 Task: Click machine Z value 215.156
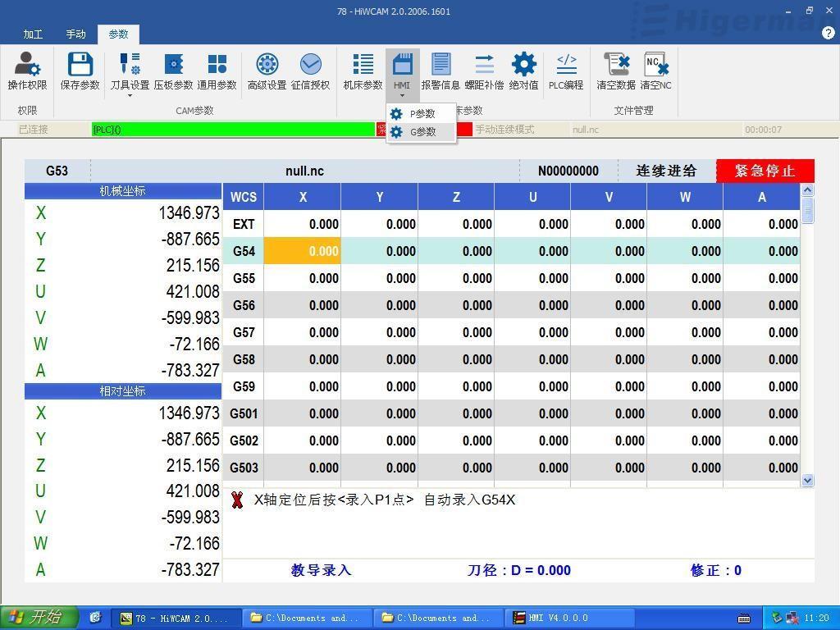192,265
